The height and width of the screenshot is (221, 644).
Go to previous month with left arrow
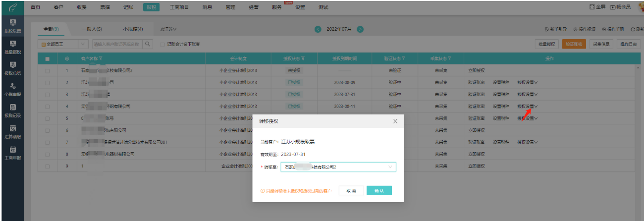(x=318, y=29)
